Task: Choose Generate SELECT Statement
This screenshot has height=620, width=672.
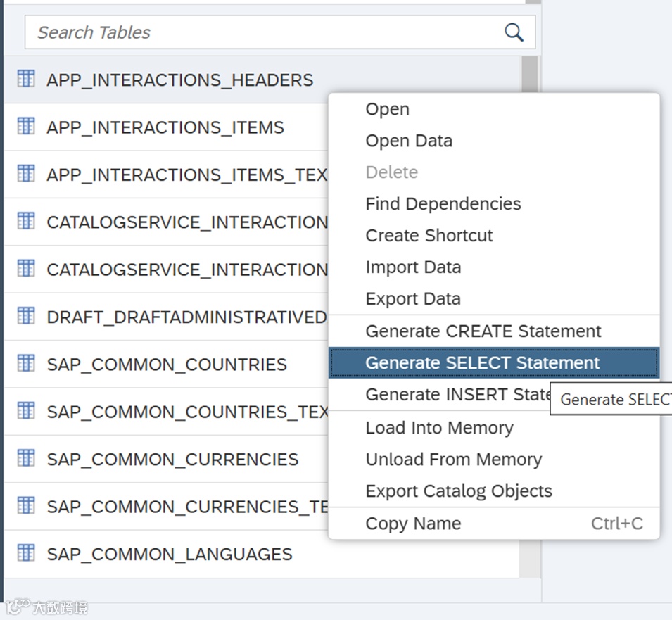Action: point(483,363)
